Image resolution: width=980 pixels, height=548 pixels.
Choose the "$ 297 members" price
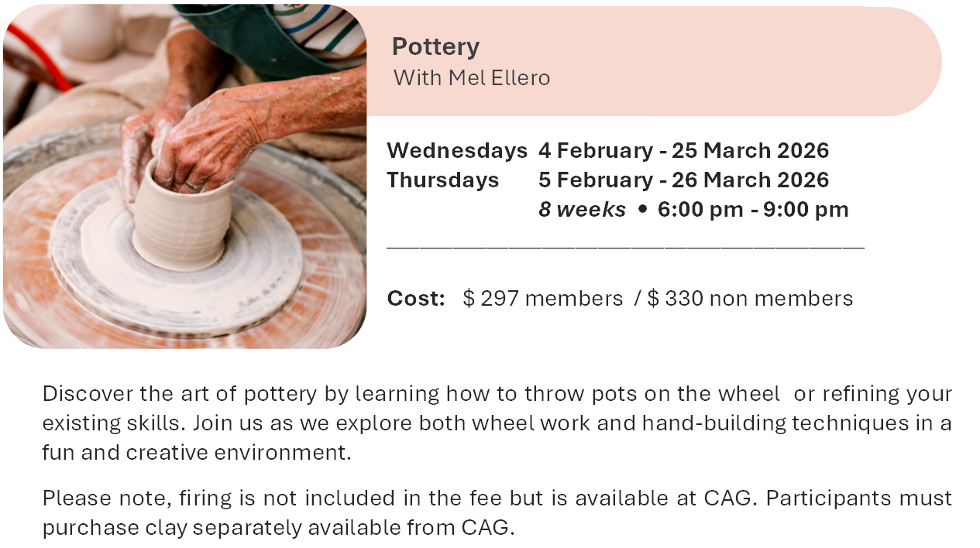click(x=542, y=299)
